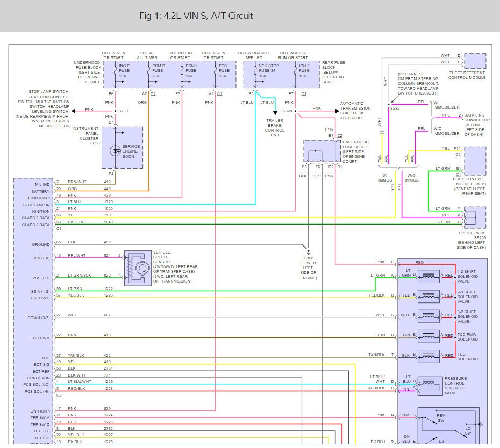
Task: Select the Body Control Module box
Action: point(475,161)
